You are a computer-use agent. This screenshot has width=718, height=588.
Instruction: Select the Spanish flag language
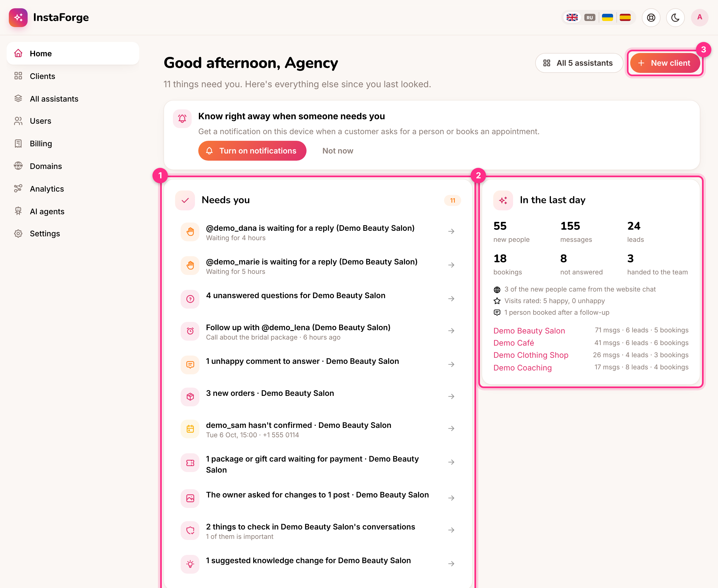pyautogui.click(x=625, y=17)
